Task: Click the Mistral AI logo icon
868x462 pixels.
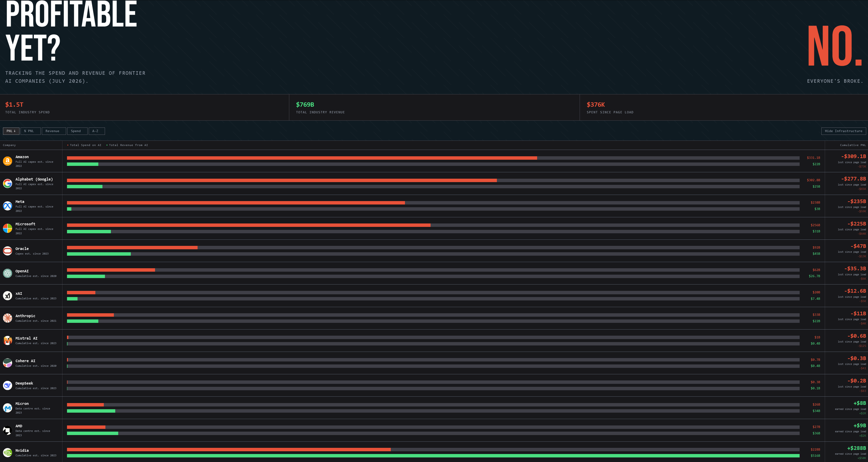Action: (7, 340)
